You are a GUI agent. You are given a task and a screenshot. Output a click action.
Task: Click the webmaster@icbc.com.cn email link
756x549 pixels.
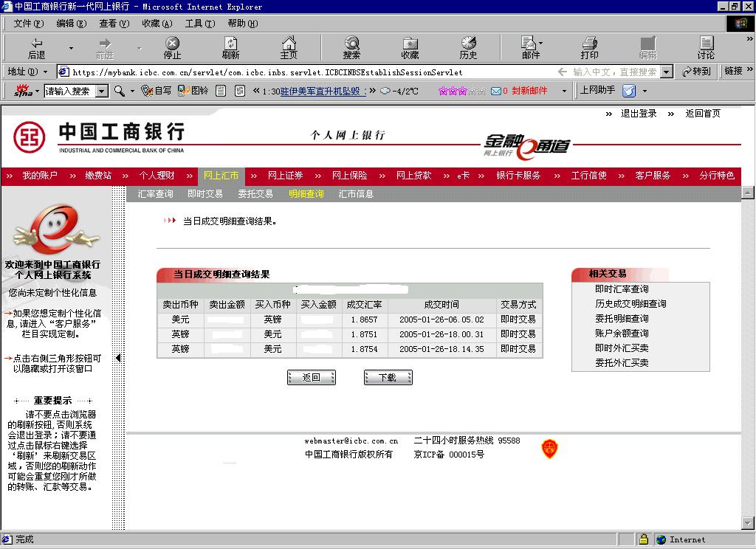[x=351, y=441]
